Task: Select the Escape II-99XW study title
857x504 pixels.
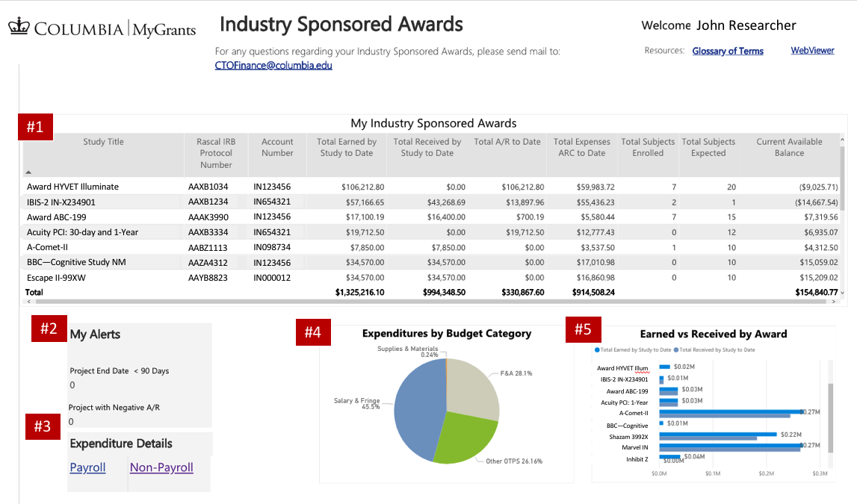Action: pyautogui.click(x=56, y=278)
